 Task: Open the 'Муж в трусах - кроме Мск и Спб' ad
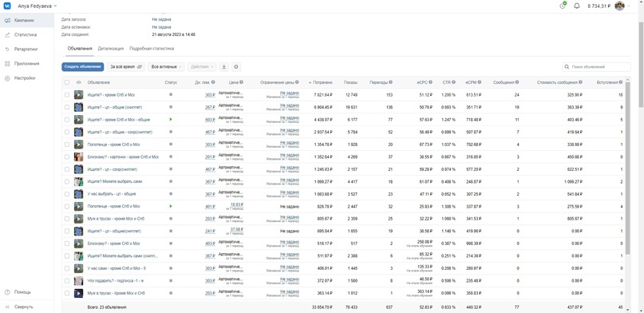pos(116,219)
